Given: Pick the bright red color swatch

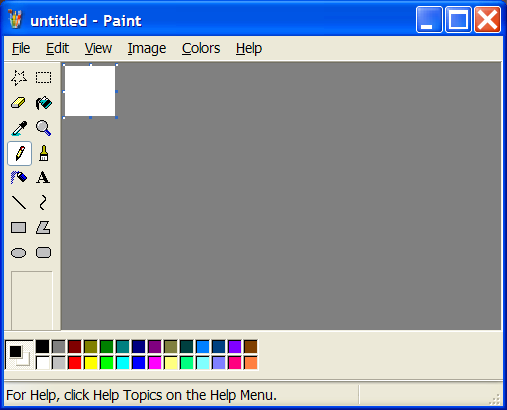Looking at the screenshot, I should point(75,363).
